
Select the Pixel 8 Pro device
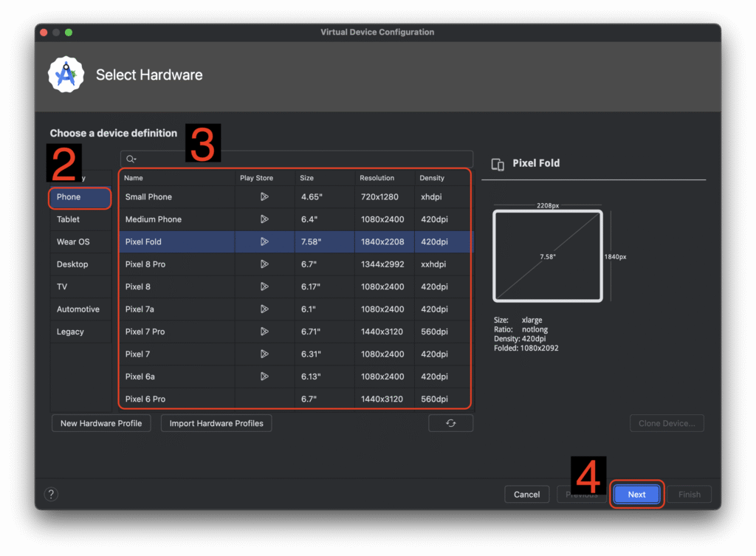tap(145, 264)
